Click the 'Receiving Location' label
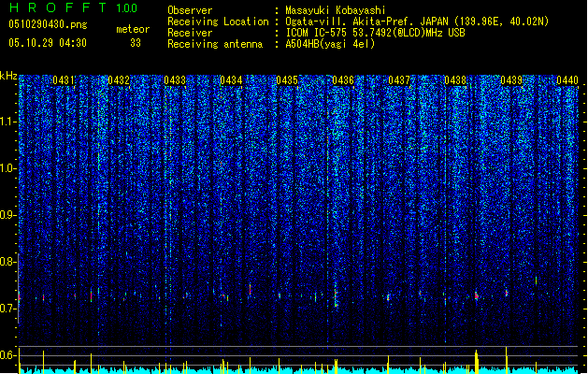 (218, 22)
